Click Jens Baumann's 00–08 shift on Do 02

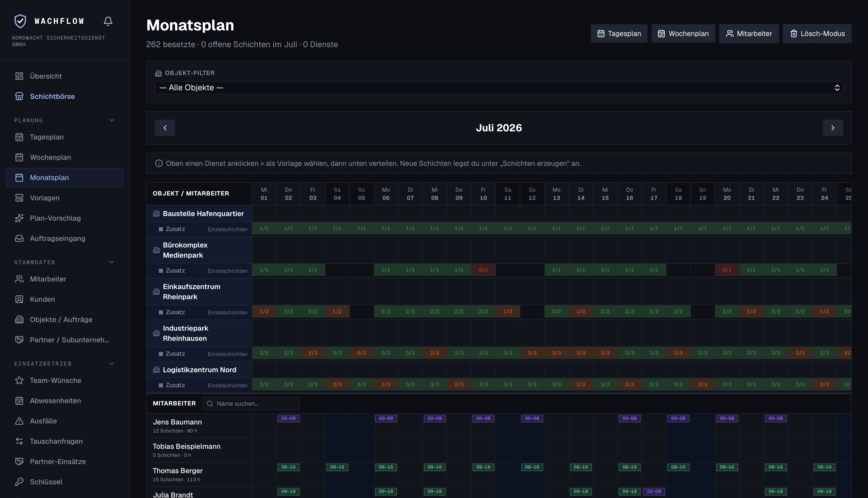click(x=289, y=418)
